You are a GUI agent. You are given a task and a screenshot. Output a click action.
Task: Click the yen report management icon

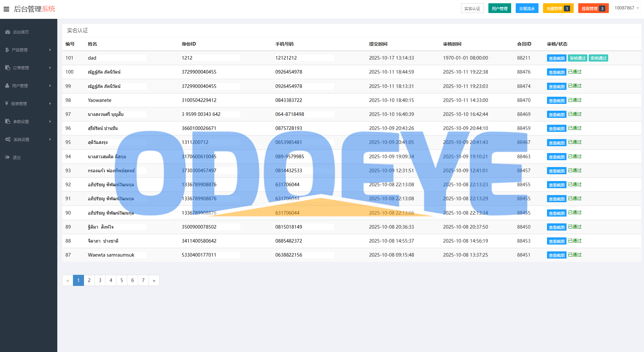7,104
